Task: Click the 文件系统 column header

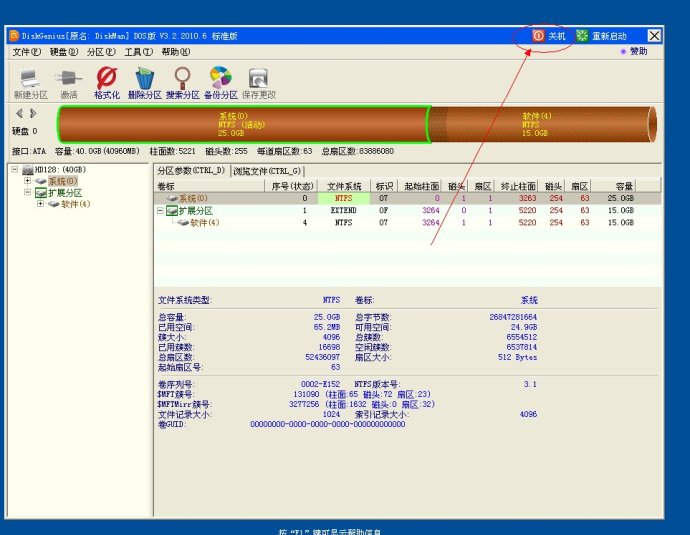Action: point(344,186)
